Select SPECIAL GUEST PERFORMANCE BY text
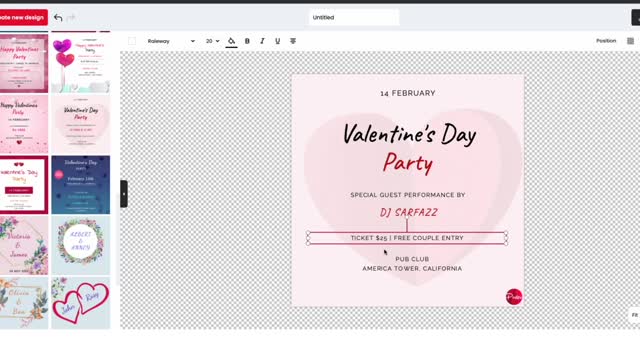 coord(408,195)
